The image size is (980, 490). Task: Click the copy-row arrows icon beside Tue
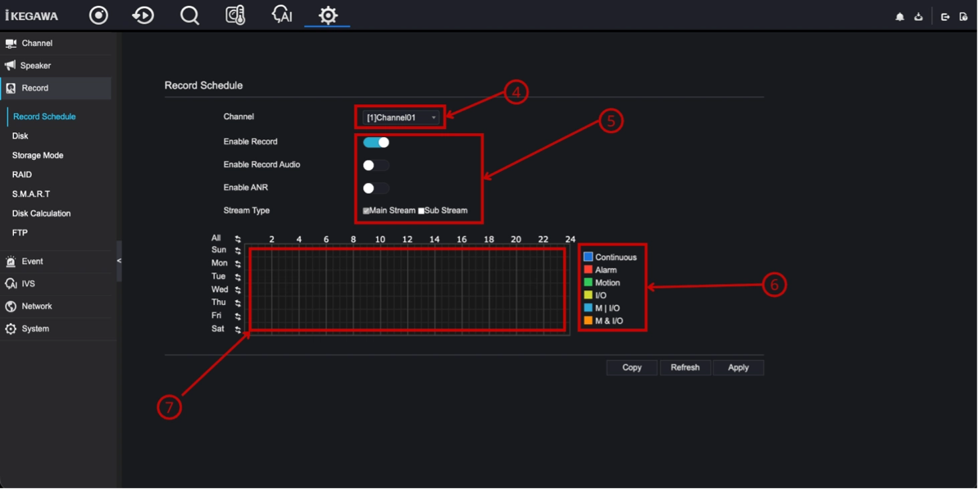tap(239, 278)
